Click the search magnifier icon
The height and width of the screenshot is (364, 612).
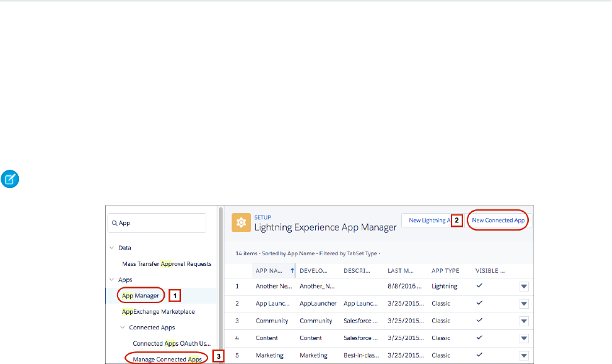(114, 223)
